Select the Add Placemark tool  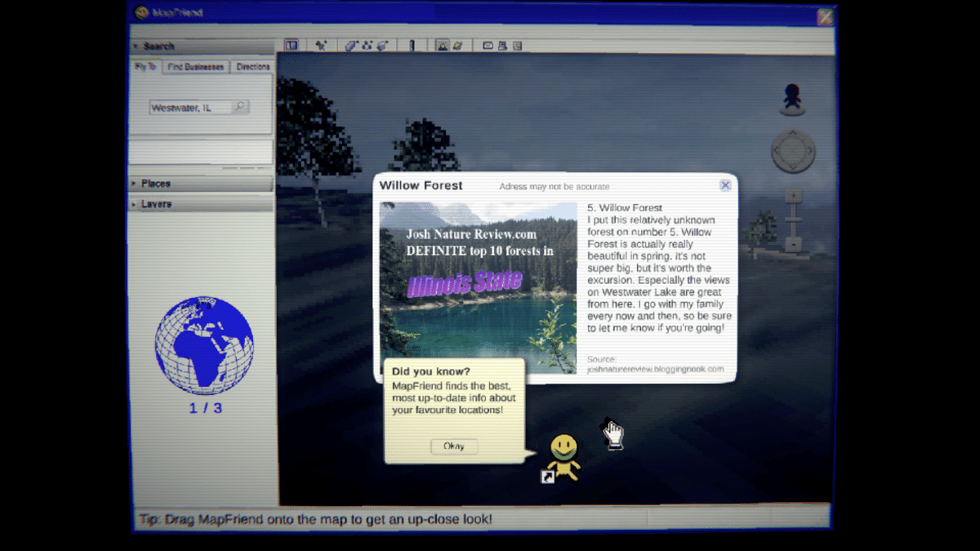coord(321,45)
